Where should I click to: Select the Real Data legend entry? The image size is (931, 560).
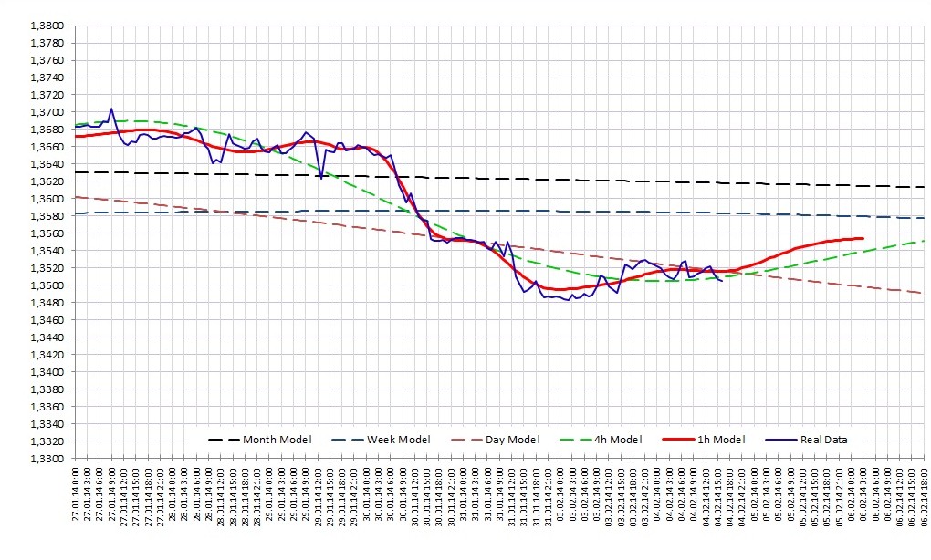(806, 440)
